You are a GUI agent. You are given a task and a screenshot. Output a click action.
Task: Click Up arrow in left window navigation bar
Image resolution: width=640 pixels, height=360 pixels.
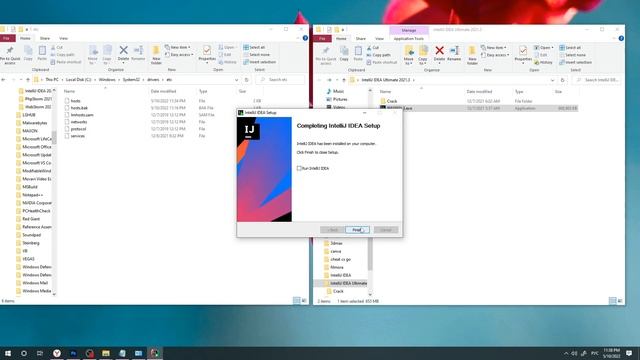click(28, 80)
